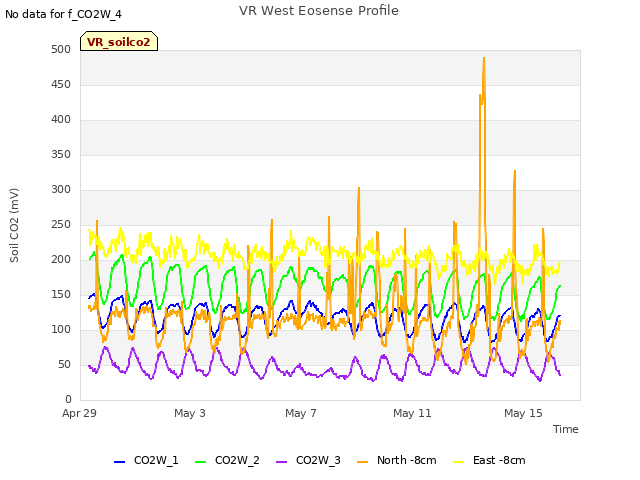Click the purple CO2W_3 legend swatch

(x=281, y=462)
